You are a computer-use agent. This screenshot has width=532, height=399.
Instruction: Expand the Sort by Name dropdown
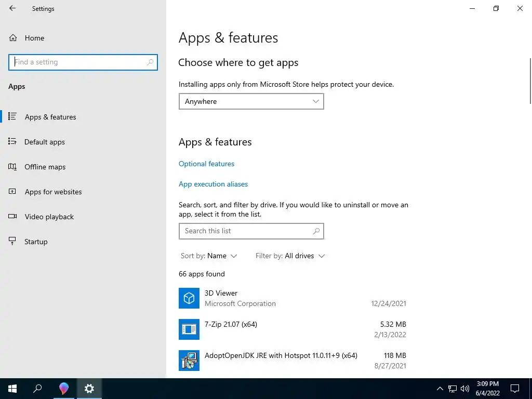pos(209,256)
